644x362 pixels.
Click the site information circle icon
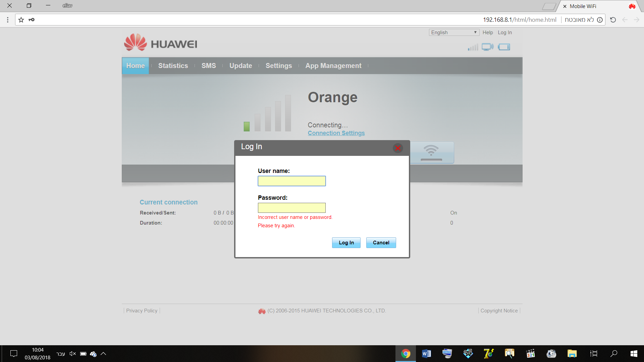coord(600,20)
